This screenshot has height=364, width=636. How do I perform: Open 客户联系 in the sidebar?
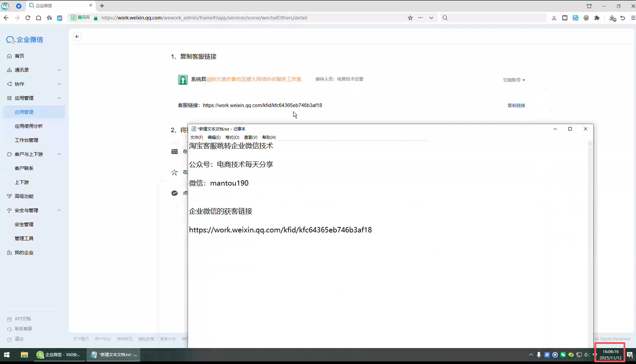(24, 168)
